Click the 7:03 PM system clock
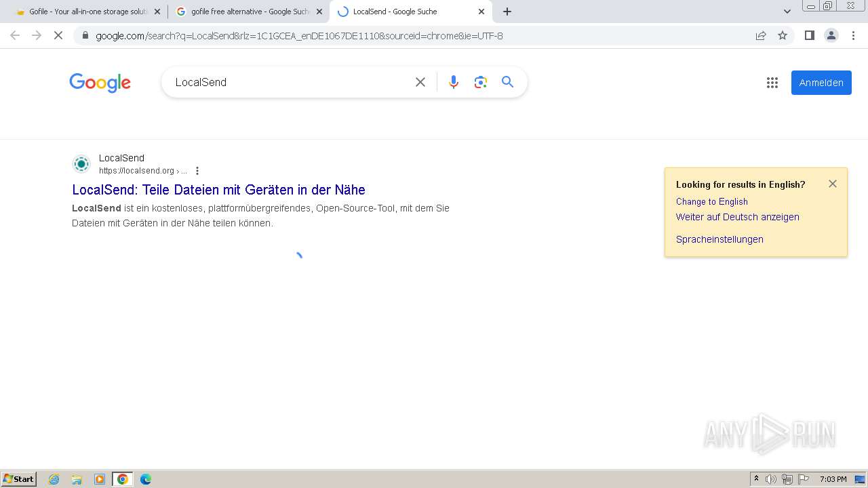This screenshot has height=488, width=868. 833,479
